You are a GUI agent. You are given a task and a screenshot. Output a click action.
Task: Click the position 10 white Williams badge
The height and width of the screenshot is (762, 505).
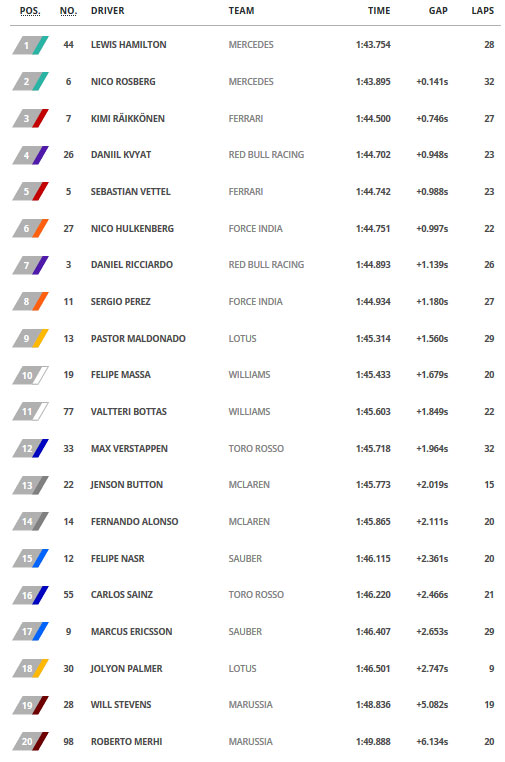point(30,375)
